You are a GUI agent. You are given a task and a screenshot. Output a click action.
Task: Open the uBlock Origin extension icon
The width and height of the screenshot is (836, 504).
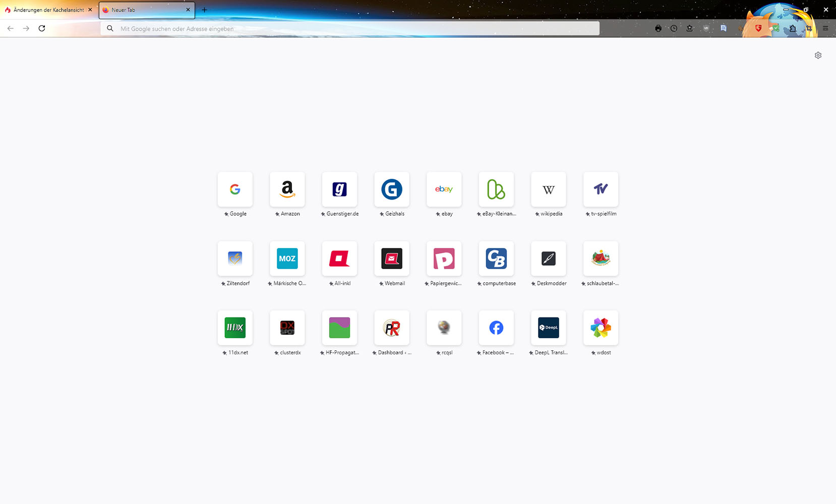pyautogui.click(x=706, y=28)
